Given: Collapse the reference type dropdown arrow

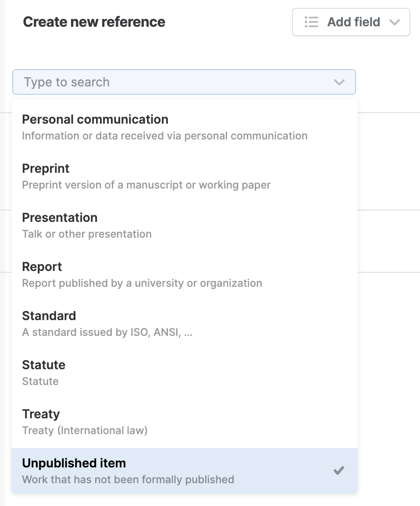Looking at the screenshot, I should point(339,82).
